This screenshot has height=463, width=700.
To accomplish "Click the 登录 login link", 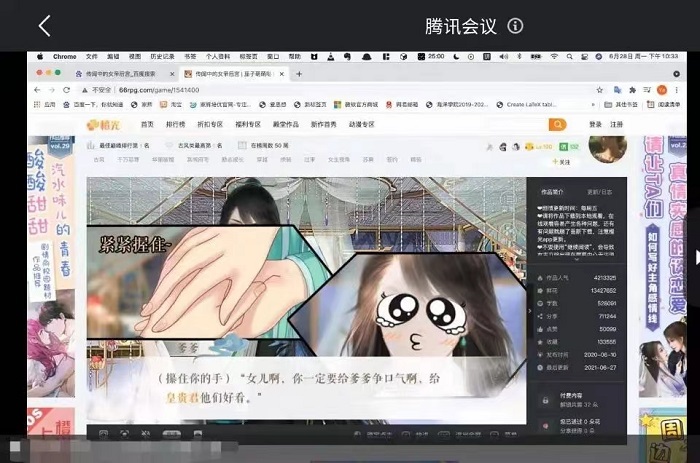I will click(x=596, y=125).
